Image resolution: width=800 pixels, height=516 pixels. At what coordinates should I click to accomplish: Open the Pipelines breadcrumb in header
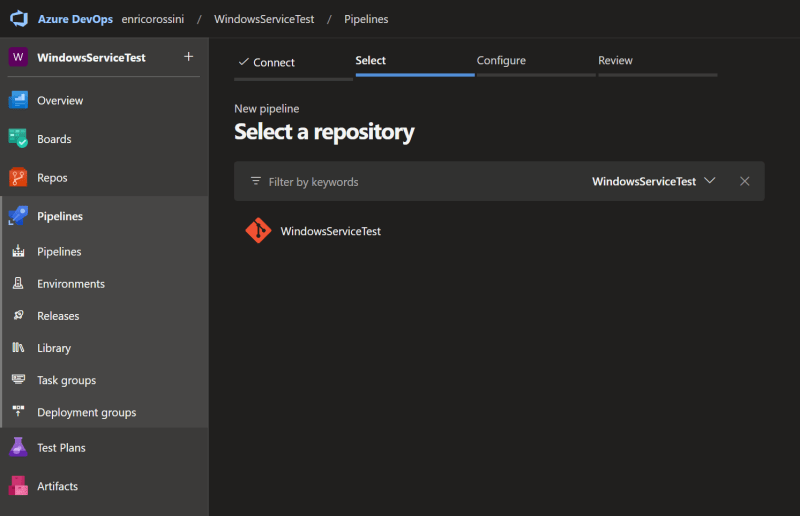(x=366, y=19)
